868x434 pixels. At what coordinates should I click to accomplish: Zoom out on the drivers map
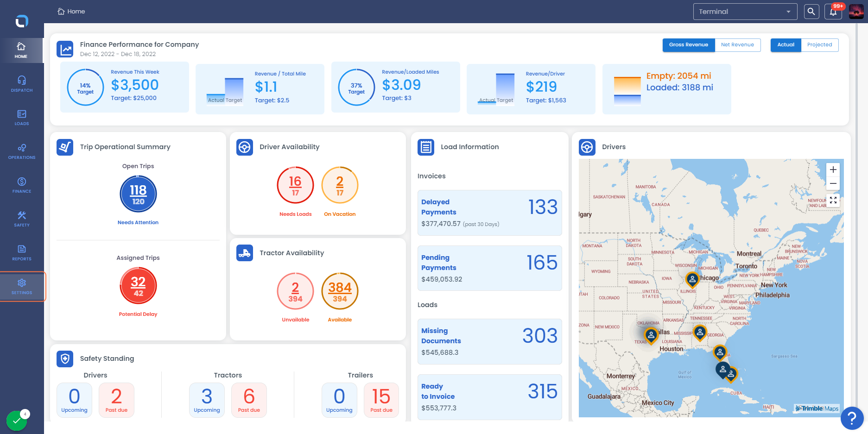[x=833, y=183]
